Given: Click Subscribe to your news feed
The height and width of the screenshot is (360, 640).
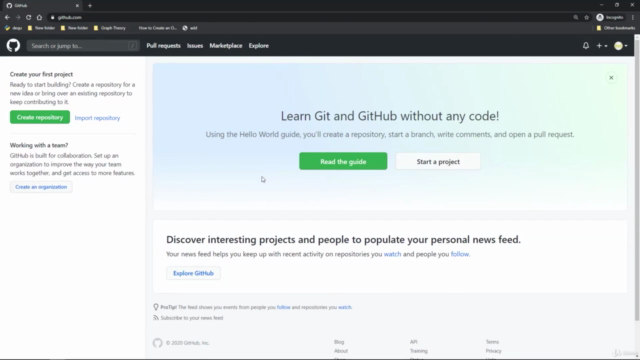Looking at the screenshot, I should (192, 318).
